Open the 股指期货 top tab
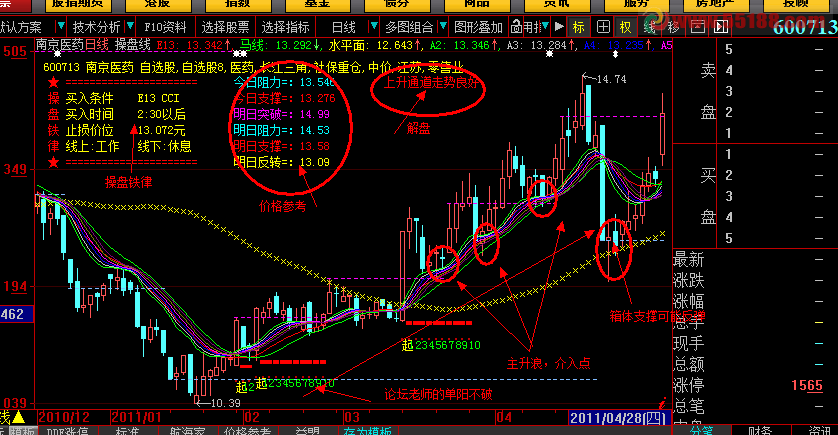The image size is (838, 435). coord(78,4)
